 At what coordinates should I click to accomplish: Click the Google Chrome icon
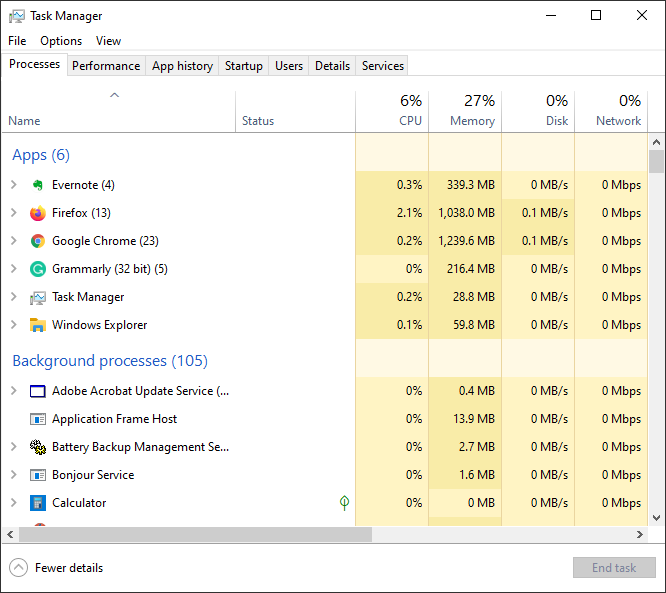click(38, 241)
